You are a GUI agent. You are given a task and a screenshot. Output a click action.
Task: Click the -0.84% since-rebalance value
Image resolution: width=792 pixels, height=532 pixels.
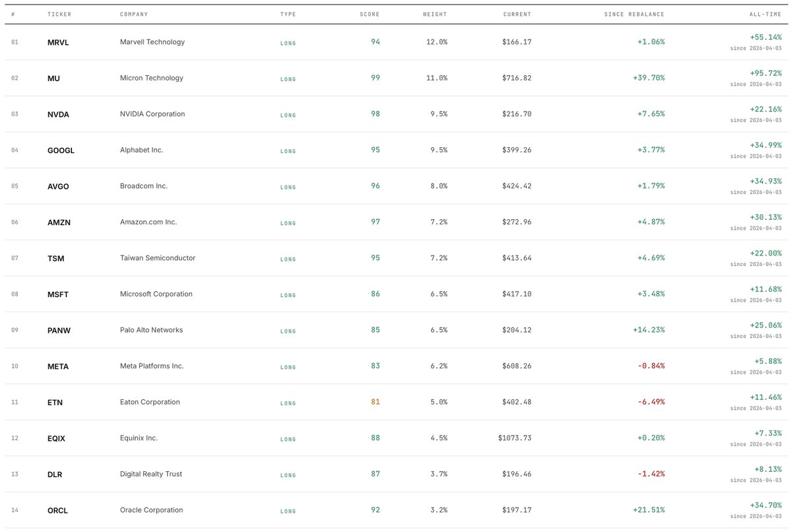click(x=651, y=366)
